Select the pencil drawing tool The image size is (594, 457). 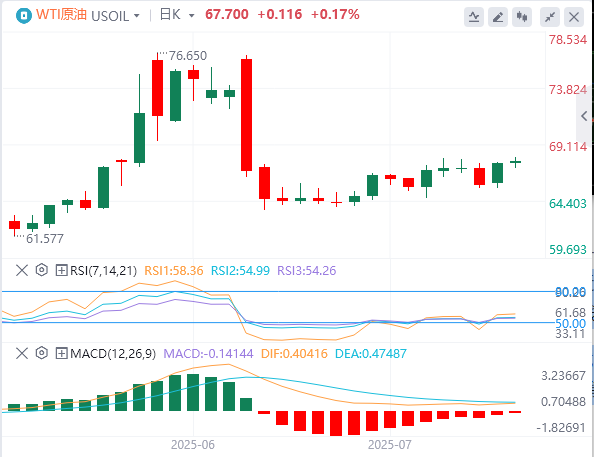point(498,17)
